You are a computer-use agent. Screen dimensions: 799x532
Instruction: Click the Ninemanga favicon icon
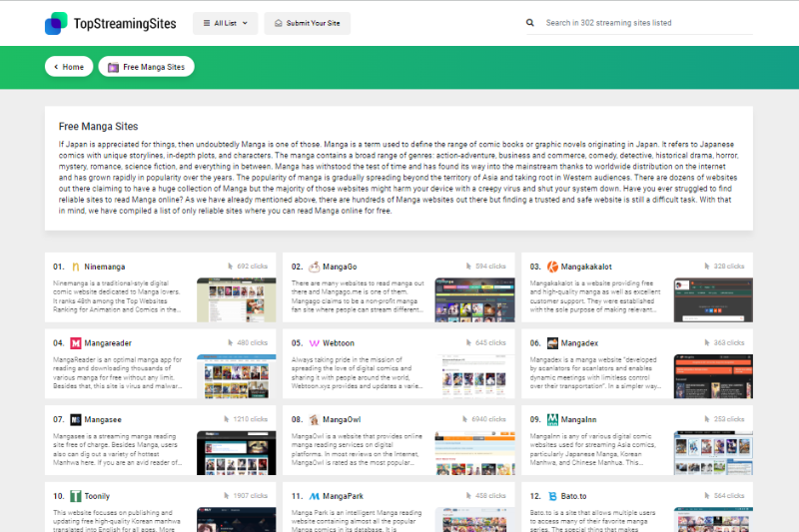[x=76, y=266]
